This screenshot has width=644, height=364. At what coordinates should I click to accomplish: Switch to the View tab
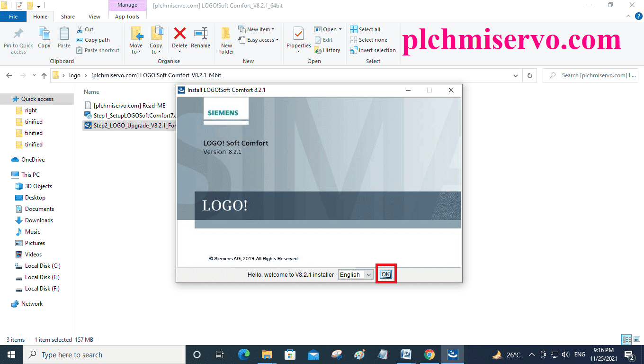(94, 17)
